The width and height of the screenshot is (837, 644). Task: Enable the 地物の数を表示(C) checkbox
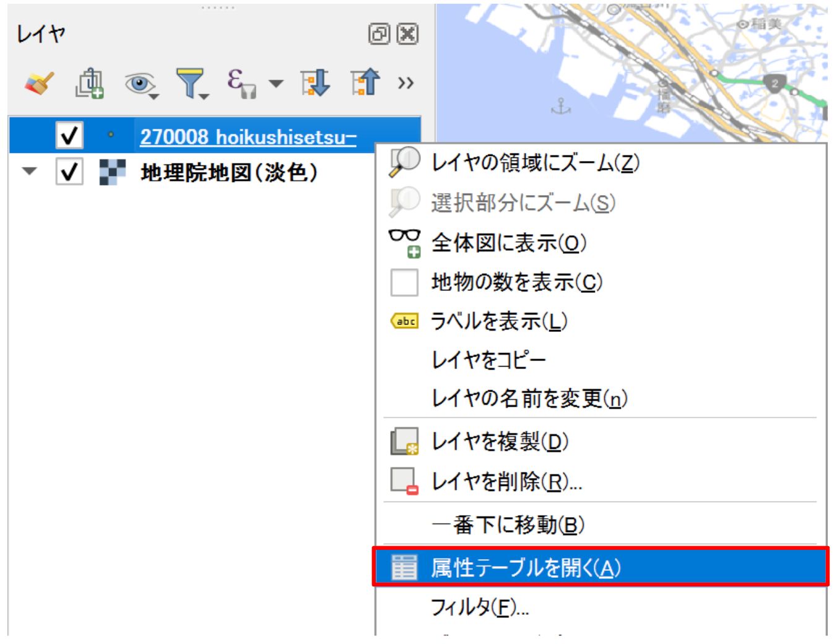[x=404, y=282]
